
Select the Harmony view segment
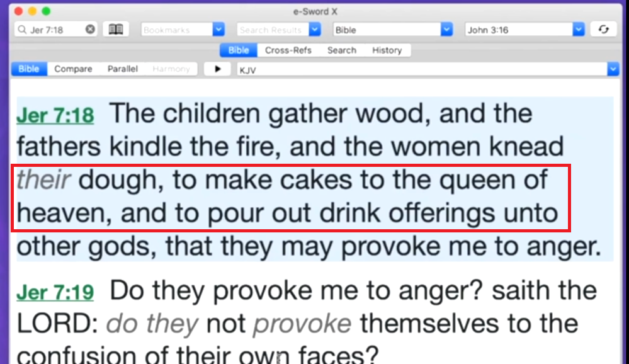pyautogui.click(x=171, y=69)
